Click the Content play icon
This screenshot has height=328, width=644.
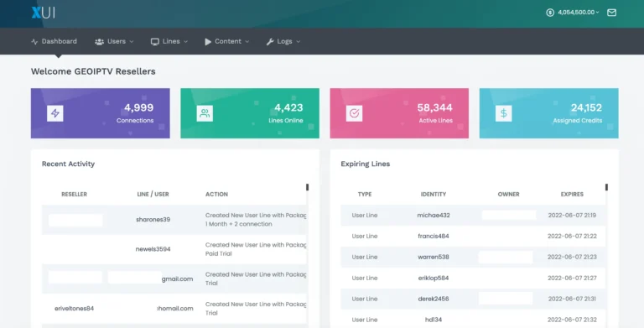[208, 41]
